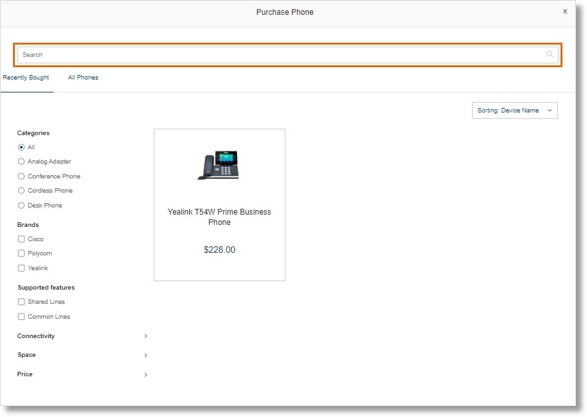Screen dimensions: 587x417
Task: Tick the Yealink brand checkbox
Action: [x=21, y=268]
